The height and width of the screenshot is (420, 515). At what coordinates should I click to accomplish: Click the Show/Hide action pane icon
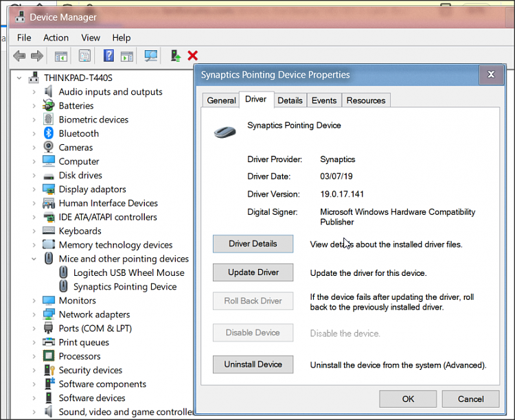click(x=127, y=56)
